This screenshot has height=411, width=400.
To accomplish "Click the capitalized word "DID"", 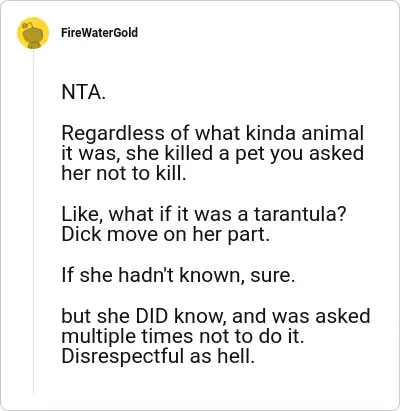I will 151,316.
